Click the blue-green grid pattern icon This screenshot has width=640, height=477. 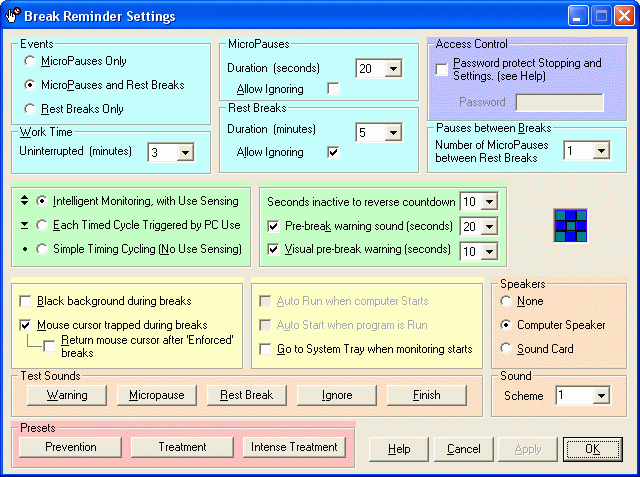pos(571,226)
